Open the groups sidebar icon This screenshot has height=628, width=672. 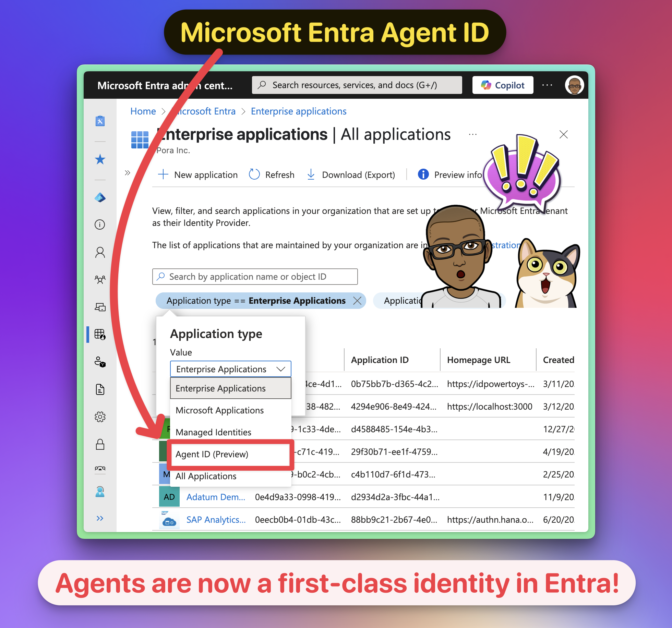(100, 279)
